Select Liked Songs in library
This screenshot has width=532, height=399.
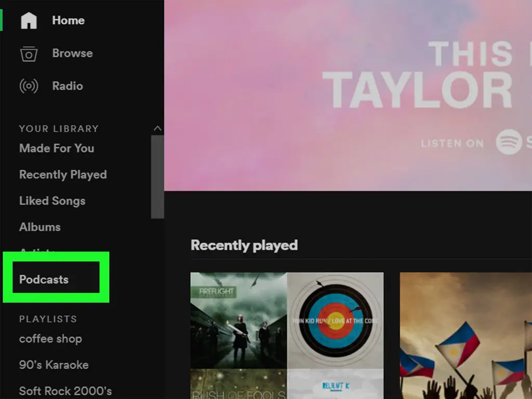click(52, 201)
